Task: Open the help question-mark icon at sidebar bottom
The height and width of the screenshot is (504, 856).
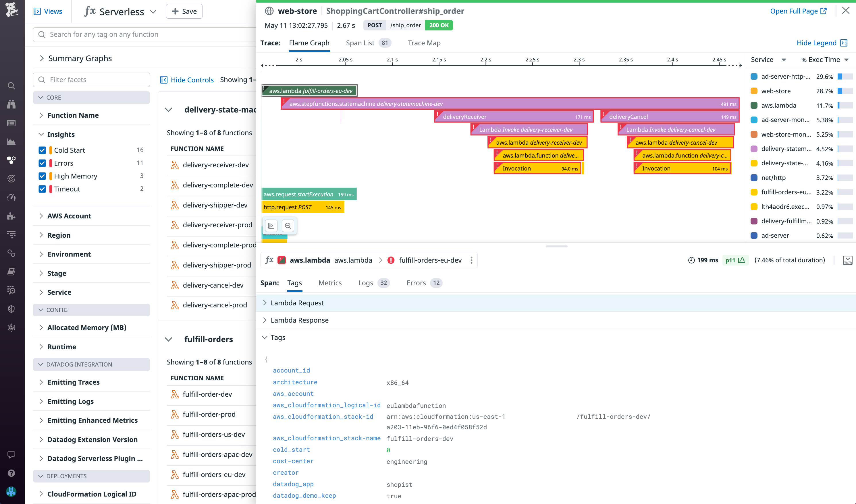Action: click(11, 473)
